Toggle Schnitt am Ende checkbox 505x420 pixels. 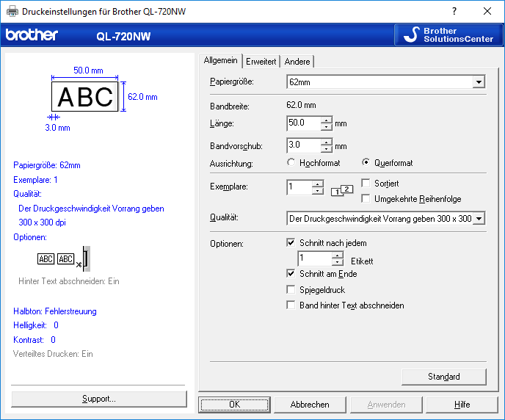click(x=291, y=274)
